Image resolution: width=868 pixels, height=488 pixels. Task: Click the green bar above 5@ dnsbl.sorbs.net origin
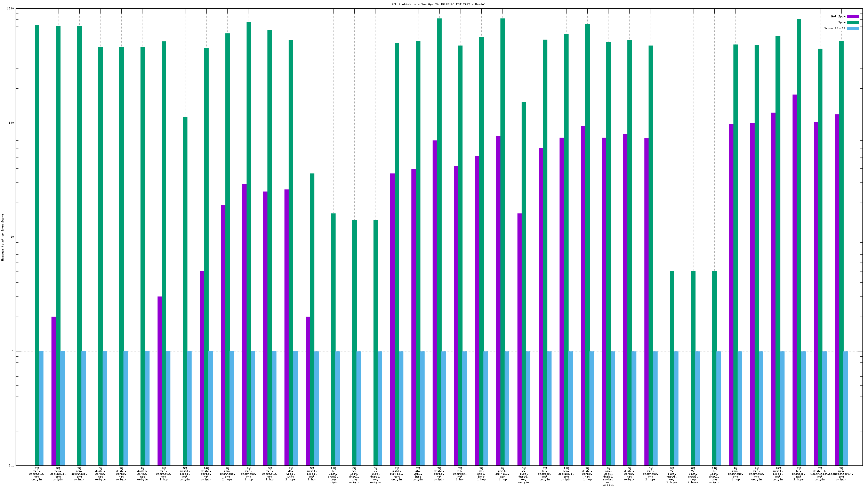[x=185, y=291]
